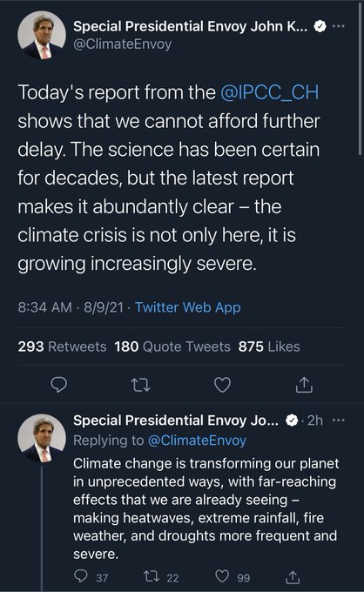Viewport: 364px width, 592px height.
Task: Open the reply tweet's profile avatar
Action: [x=42, y=438]
